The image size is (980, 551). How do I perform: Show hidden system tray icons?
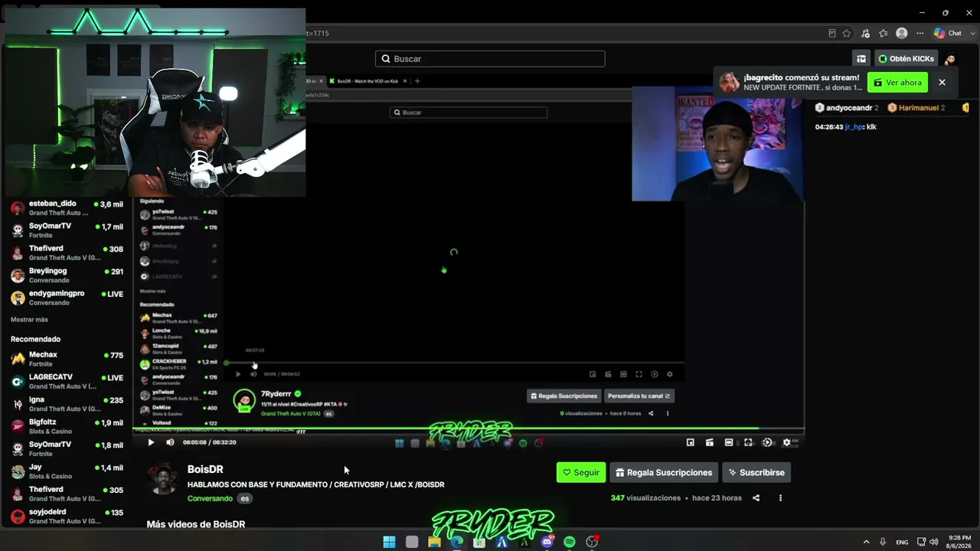click(866, 542)
